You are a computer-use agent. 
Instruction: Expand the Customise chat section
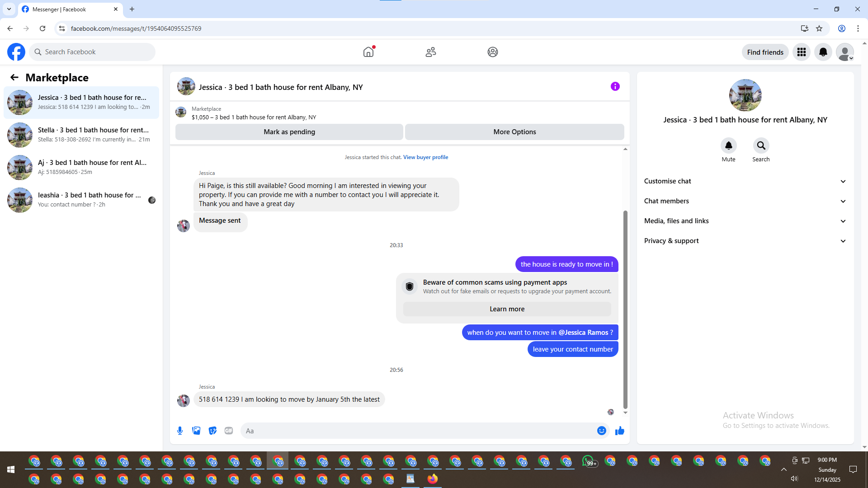(745, 181)
